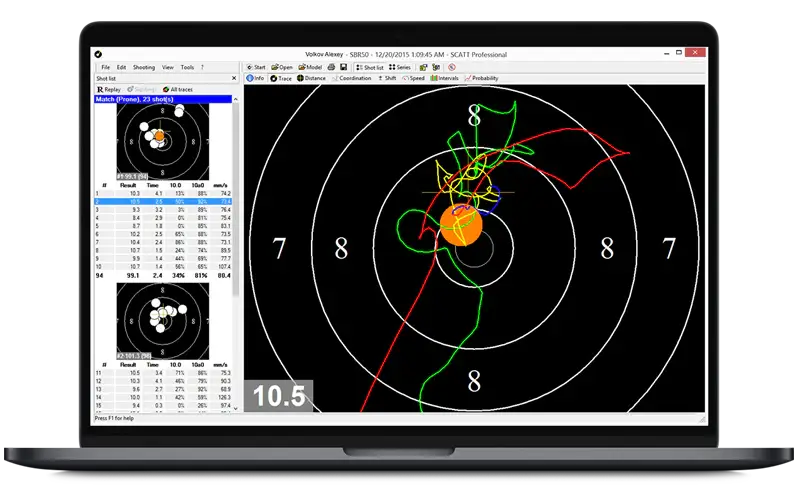Switch to the Info tab
The image size is (800, 496).
pyautogui.click(x=255, y=79)
